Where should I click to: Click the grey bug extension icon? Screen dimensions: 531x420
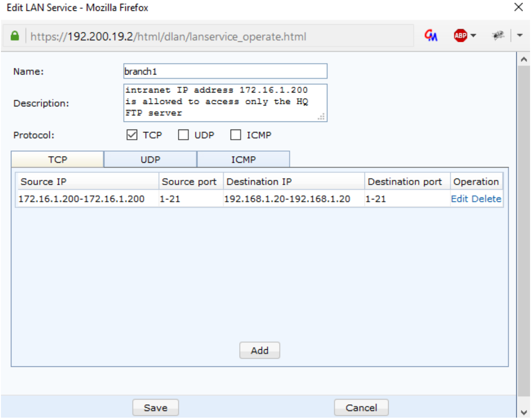point(498,35)
